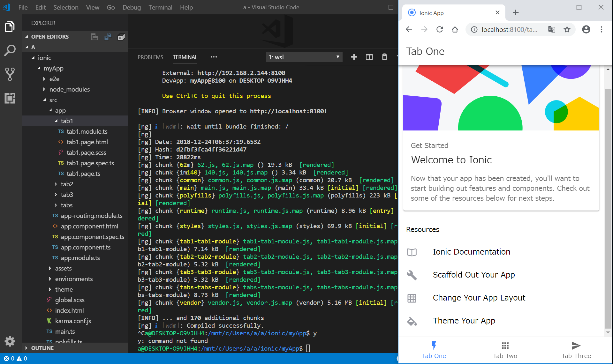This screenshot has height=364, width=613.
Task: Click the Manage gear icon
Action: point(10,341)
